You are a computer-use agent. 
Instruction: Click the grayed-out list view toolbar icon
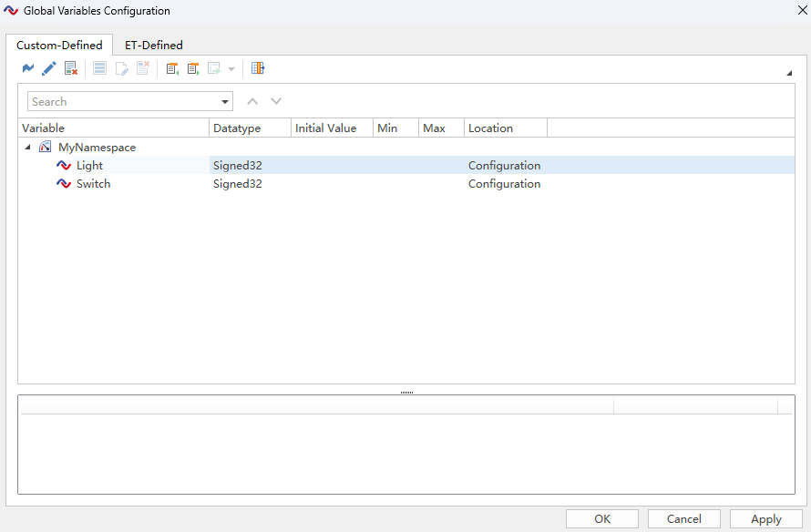click(x=100, y=68)
